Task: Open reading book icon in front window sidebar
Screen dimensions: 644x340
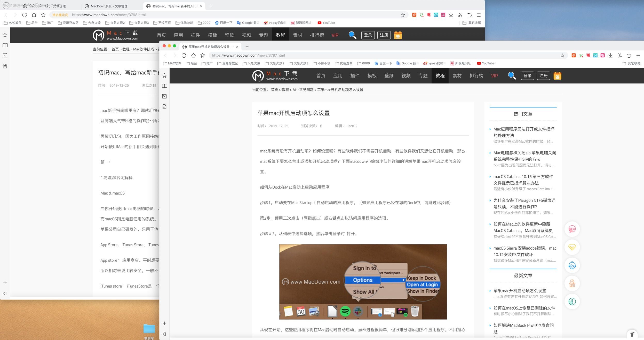Action: click(x=164, y=86)
